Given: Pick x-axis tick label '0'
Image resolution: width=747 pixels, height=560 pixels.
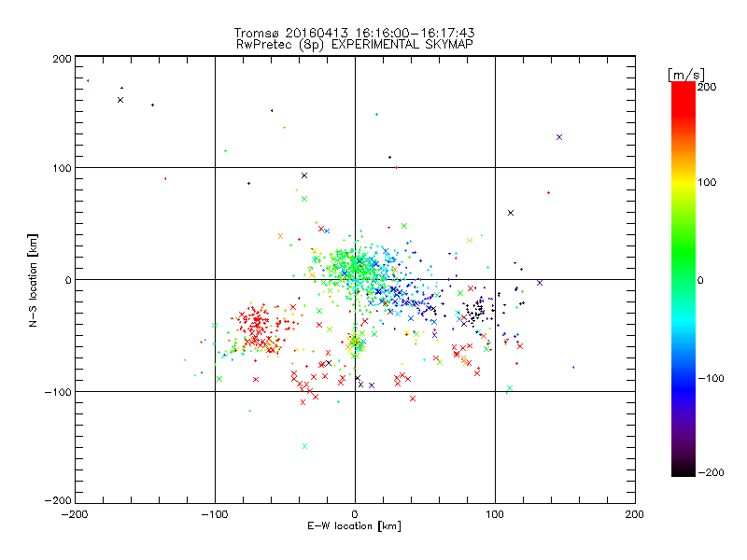Looking at the screenshot, I should [x=355, y=514].
